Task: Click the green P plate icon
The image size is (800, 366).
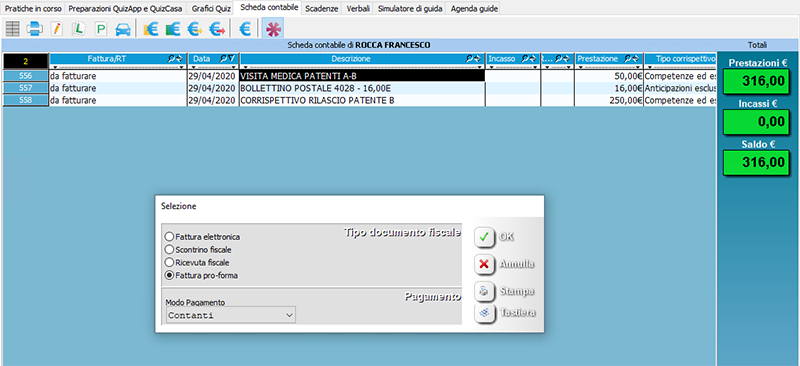Action: 101,29
